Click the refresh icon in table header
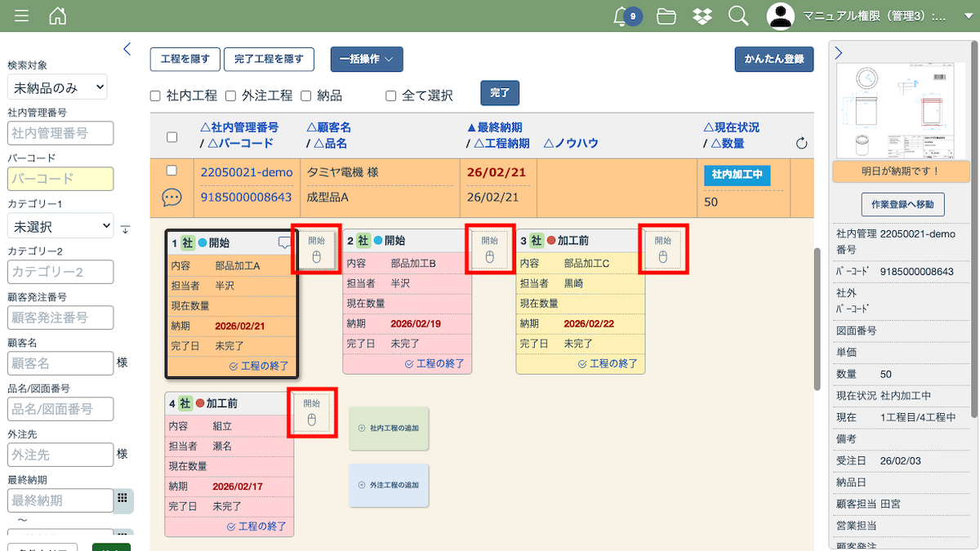980x551 pixels. (801, 144)
